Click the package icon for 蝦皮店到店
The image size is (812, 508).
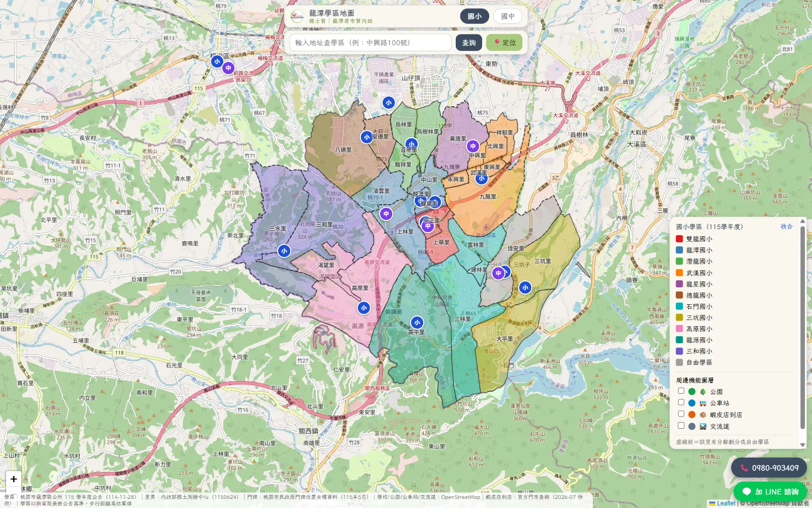click(703, 415)
